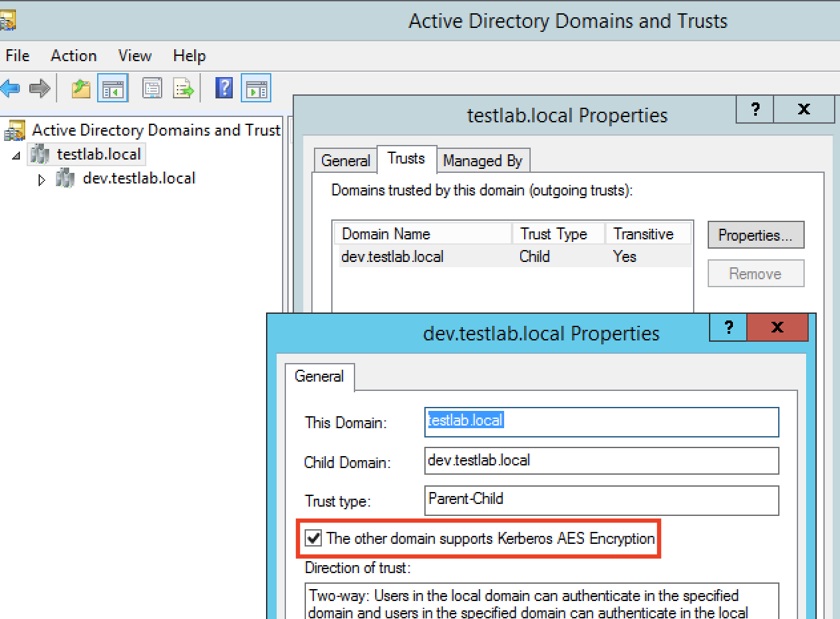Click the Child Domain text field

click(x=601, y=461)
